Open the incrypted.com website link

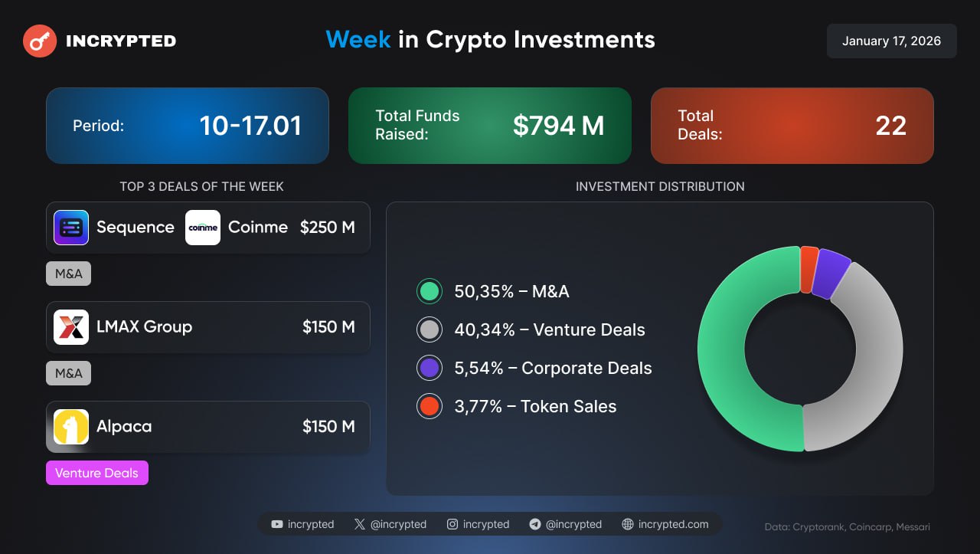(x=665, y=524)
